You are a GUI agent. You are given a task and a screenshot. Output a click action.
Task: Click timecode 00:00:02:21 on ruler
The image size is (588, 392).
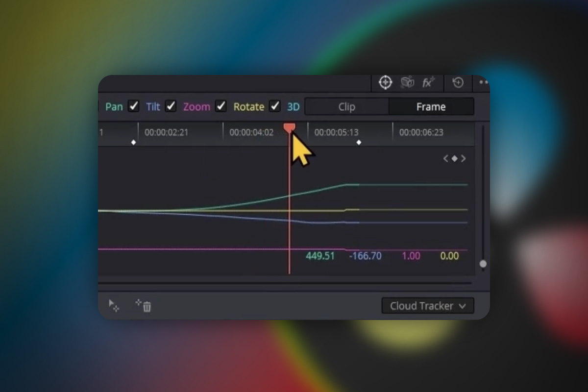click(x=167, y=132)
